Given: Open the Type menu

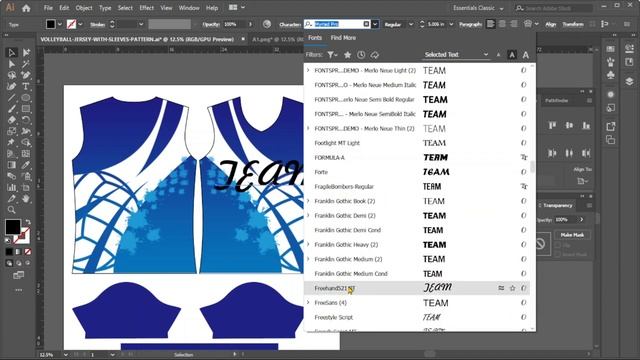Looking at the screenshot, I should click(x=105, y=8).
